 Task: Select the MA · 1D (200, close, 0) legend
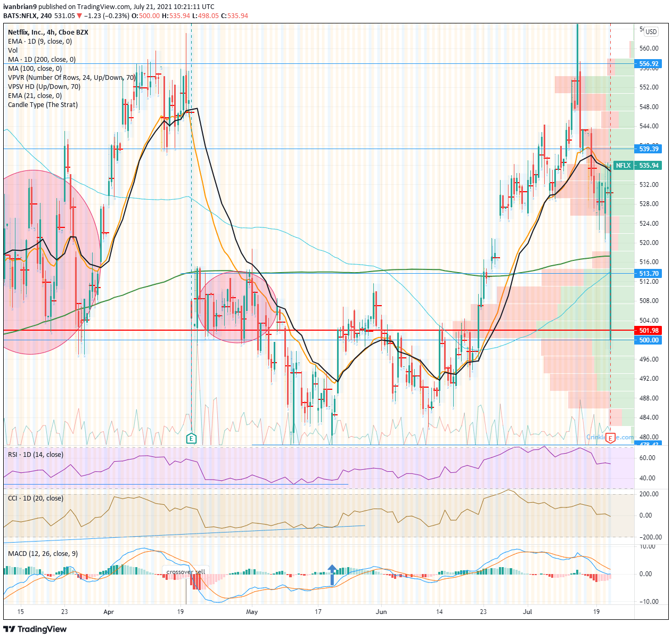[x=42, y=59]
